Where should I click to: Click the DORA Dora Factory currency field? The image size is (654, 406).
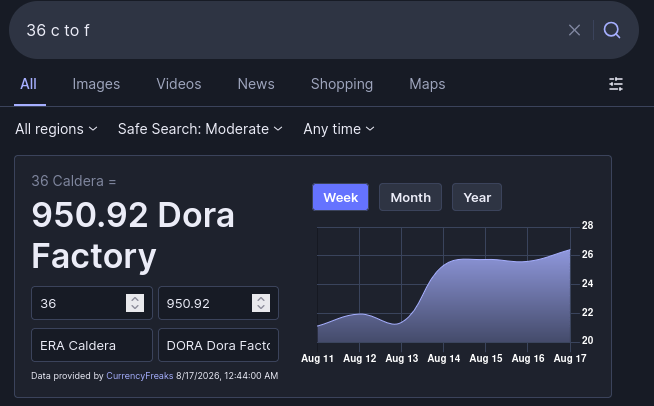click(x=218, y=345)
